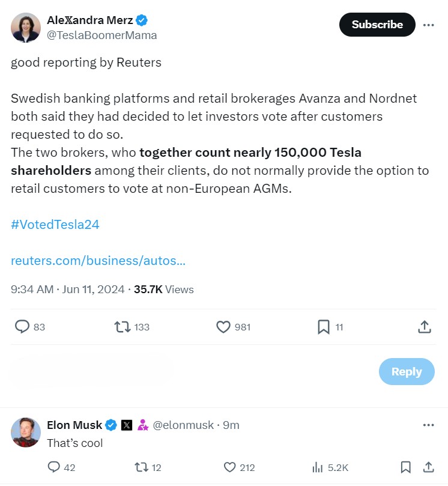The width and height of the screenshot is (448, 486).
Task: Share the main post via share icon
Action: tap(424, 327)
